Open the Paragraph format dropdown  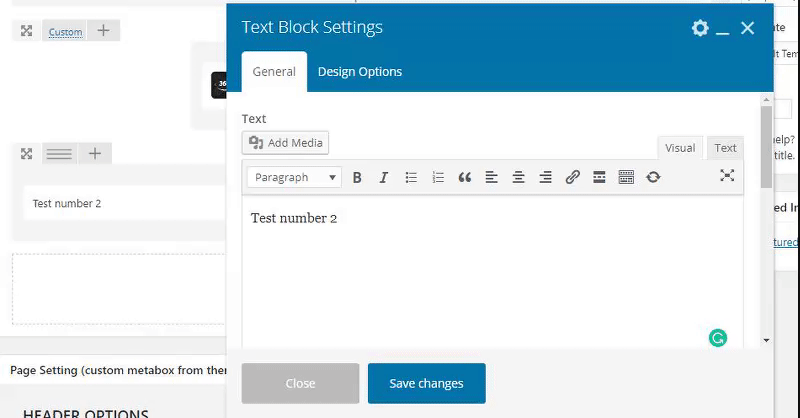[x=294, y=177]
